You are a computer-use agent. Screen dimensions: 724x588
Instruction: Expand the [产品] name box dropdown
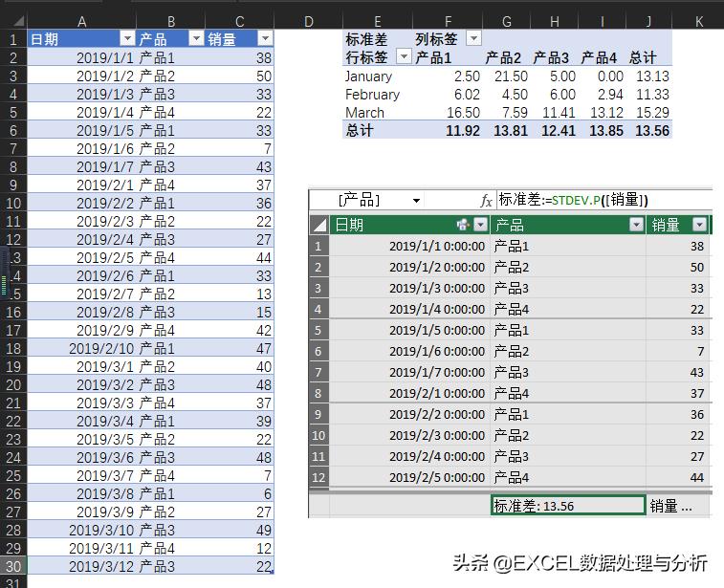[x=416, y=201]
